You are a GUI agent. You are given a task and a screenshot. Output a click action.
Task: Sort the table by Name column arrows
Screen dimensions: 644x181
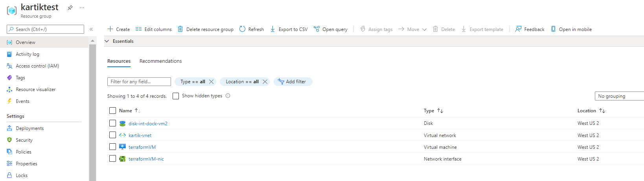click(x=138, y=111)
